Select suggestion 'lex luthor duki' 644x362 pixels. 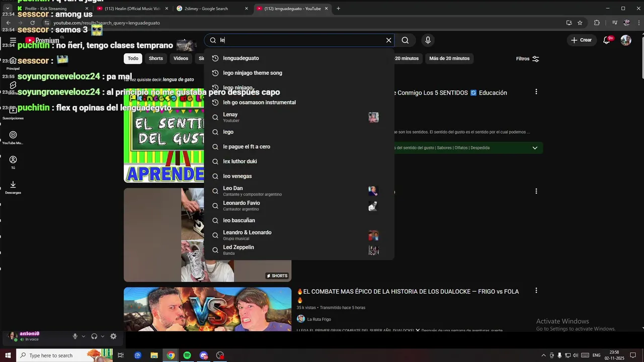click(x=299, y=161)
